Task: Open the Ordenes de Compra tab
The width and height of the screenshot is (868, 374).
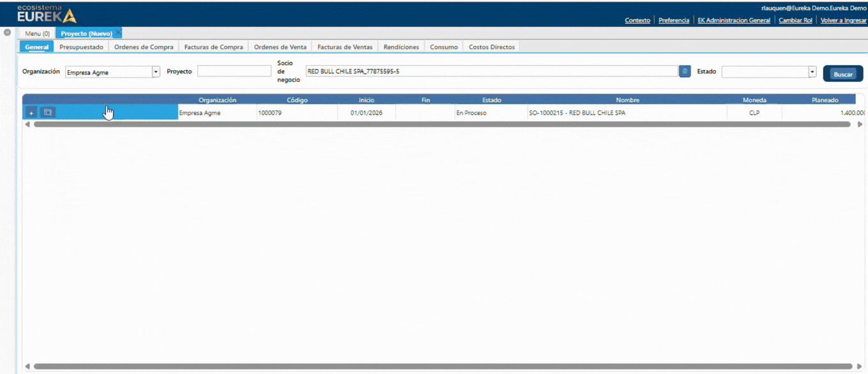Action: pos(144,47)
